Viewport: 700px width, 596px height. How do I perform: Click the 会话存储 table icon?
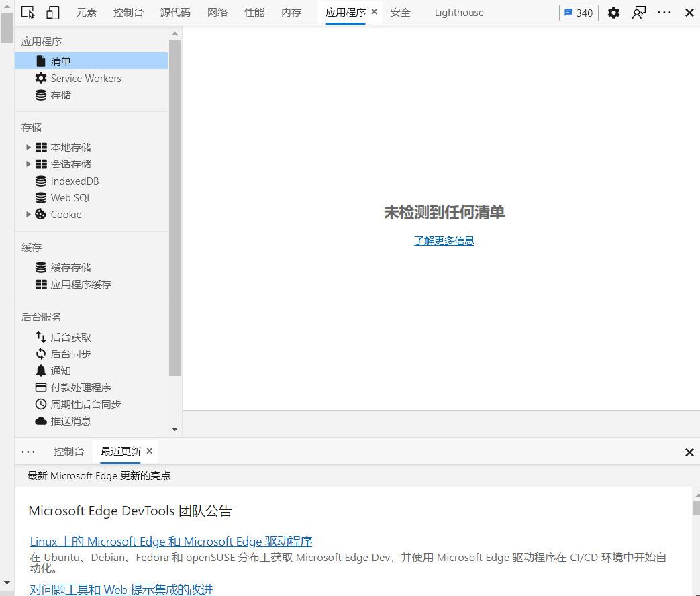(41, 164)
